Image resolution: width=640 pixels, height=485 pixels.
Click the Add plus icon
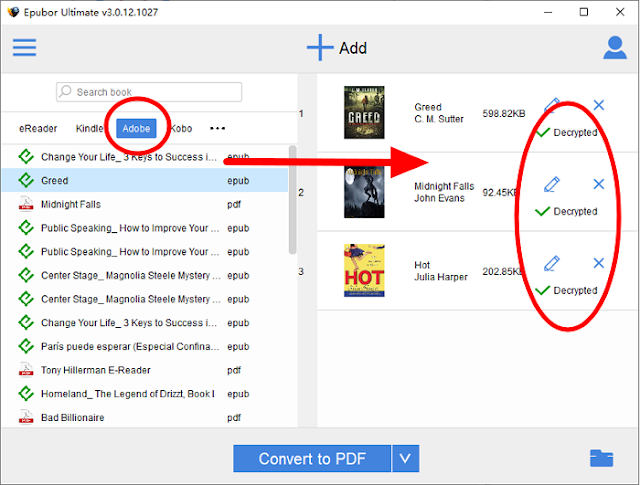(x=320, y=47)
